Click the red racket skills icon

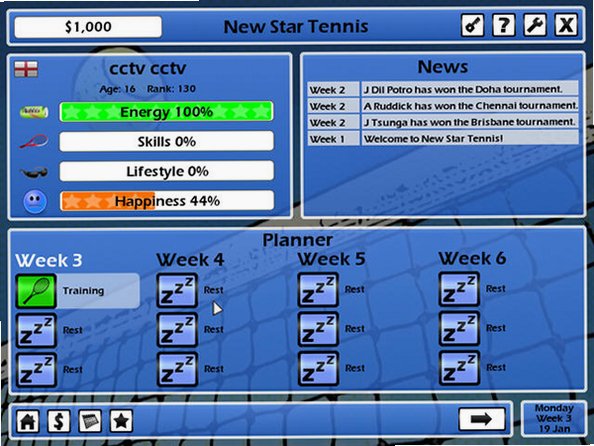pos(34,142)
